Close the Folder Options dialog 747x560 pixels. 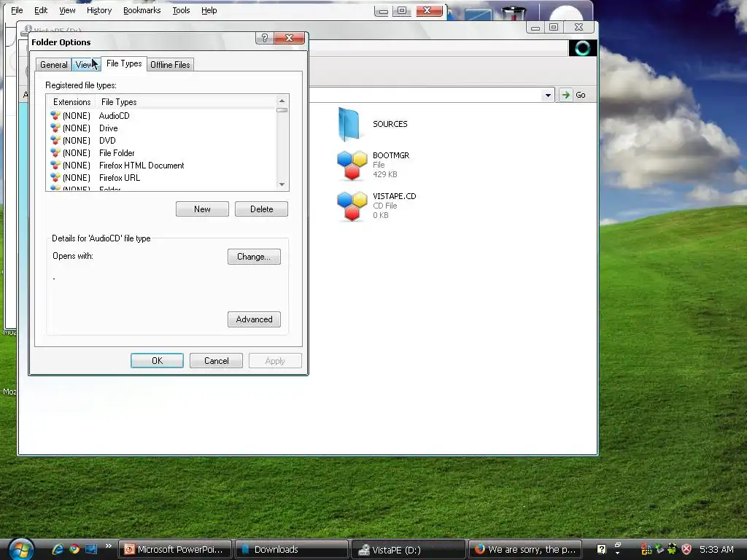point(289,38)
